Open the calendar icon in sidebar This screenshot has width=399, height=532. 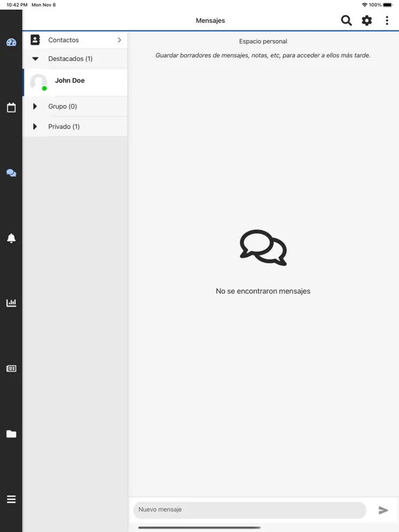11,107
